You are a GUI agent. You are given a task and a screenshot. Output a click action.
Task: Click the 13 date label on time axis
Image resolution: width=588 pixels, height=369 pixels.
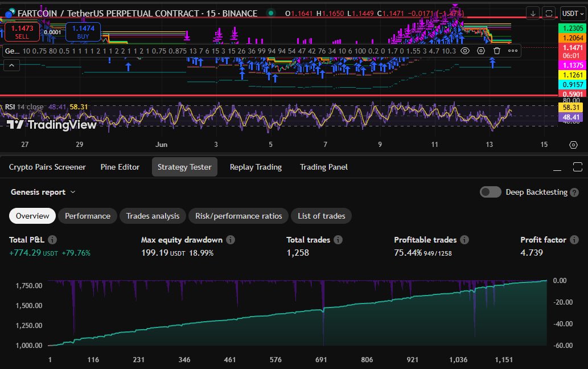(490, 145)
